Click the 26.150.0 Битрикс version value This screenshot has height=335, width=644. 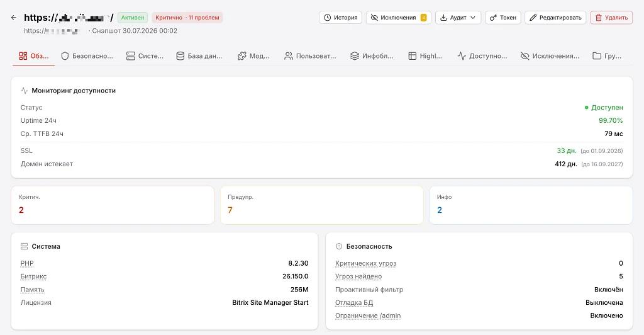(x=296, y=276)
